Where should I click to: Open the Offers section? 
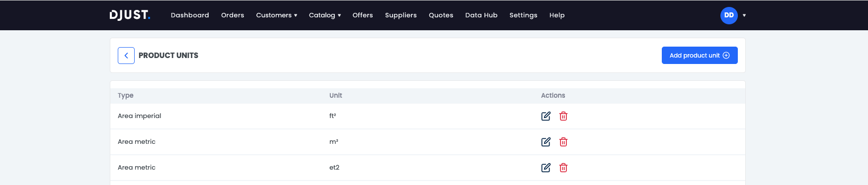tap(363, 15)
